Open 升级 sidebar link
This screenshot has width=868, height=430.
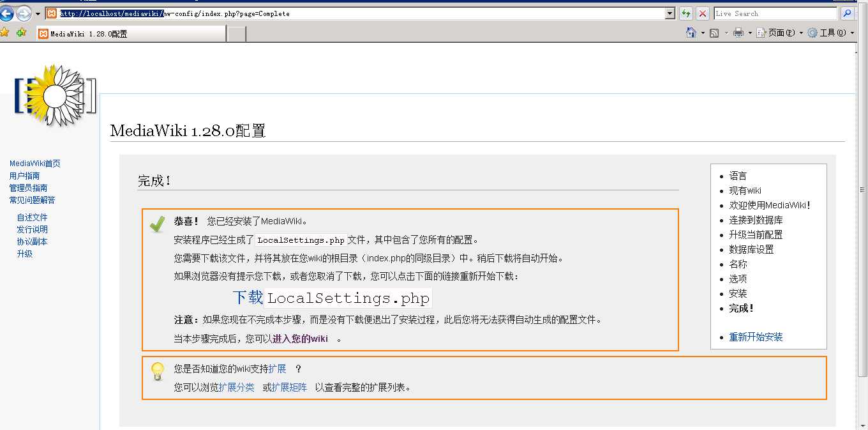click(x=24, y=254)
